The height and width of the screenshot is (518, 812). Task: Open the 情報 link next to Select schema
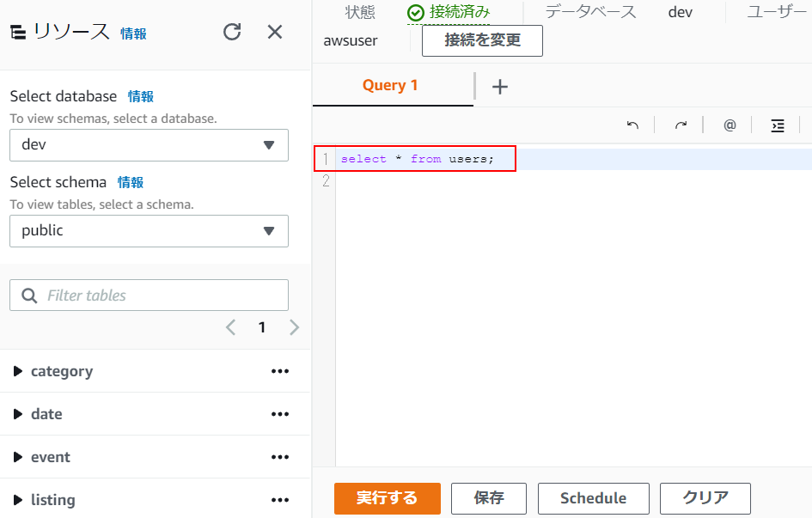coord(131,182)
